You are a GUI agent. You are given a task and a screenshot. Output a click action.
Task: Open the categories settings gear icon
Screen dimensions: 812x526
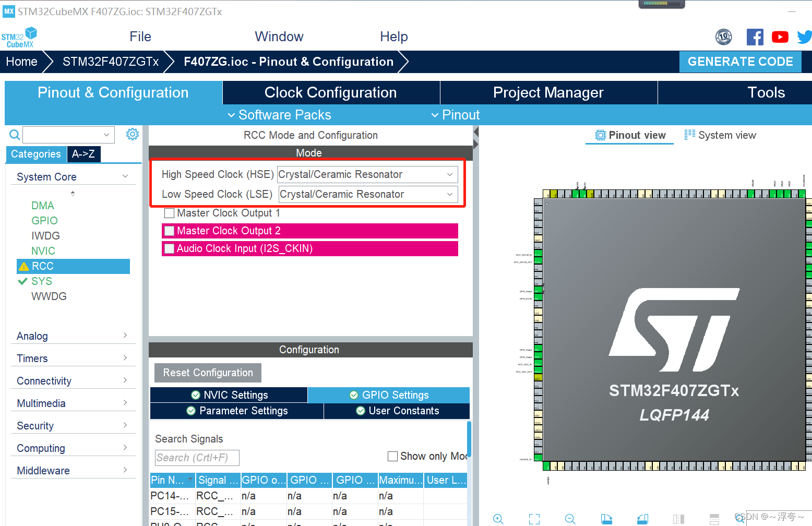click(133, 134)
